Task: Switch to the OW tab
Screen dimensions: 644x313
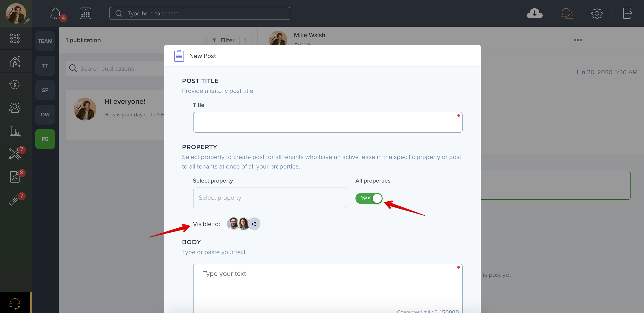Action: click(x=45, y=115)
